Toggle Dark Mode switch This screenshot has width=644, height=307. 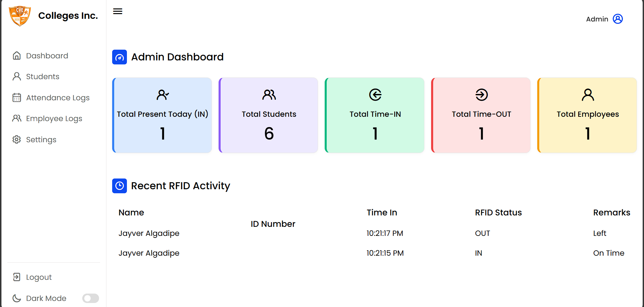tap(90, 298)
